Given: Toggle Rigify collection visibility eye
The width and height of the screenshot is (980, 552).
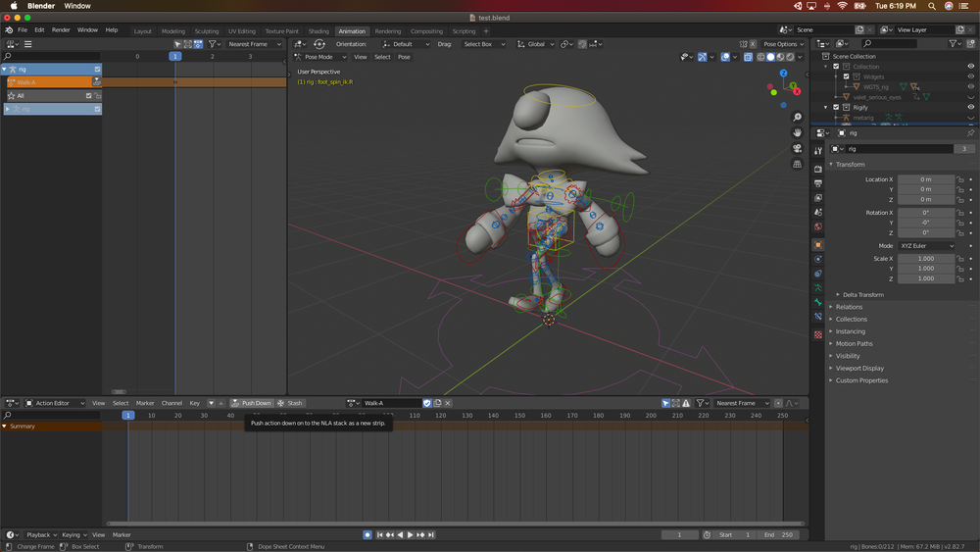Looking at the screenshot, I should point(970,107).
